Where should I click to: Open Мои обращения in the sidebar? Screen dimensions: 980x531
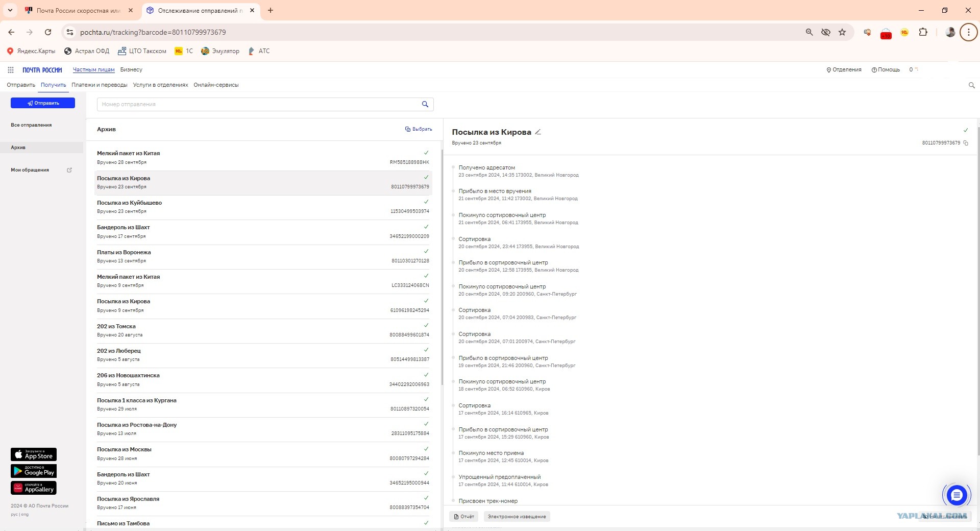(x=30, y=170)
